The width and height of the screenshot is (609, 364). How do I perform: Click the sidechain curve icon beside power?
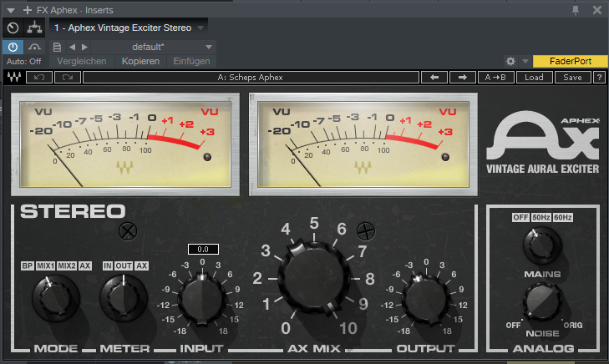pyautogui.click(x=34, y=47)
